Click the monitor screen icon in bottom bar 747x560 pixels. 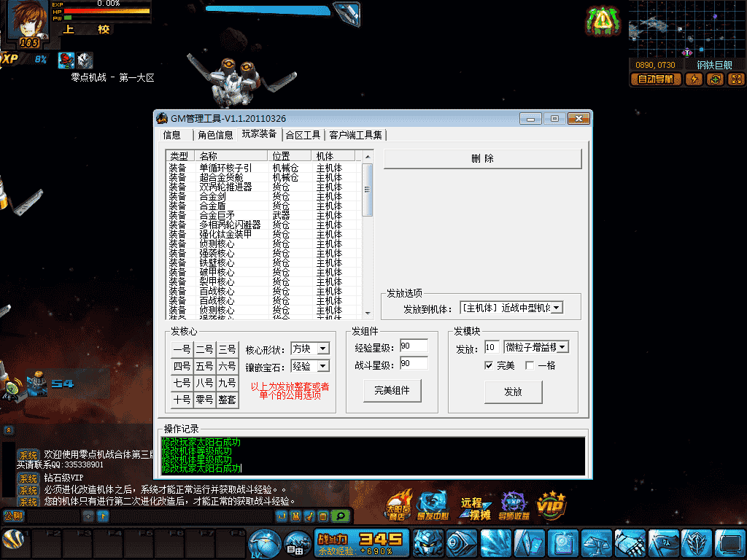click(x=730, y=542)
